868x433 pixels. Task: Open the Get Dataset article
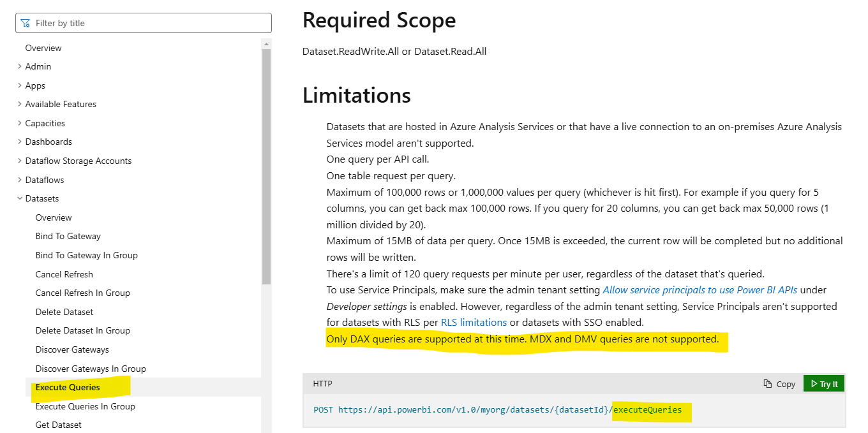59,425
